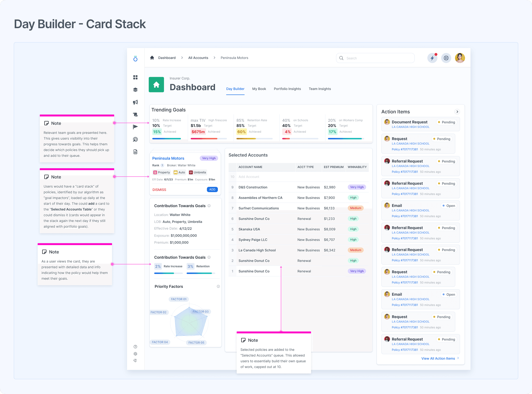Click chevron after View All Action Items
This screenshot has width=532, height=394.
click(458, 358)
